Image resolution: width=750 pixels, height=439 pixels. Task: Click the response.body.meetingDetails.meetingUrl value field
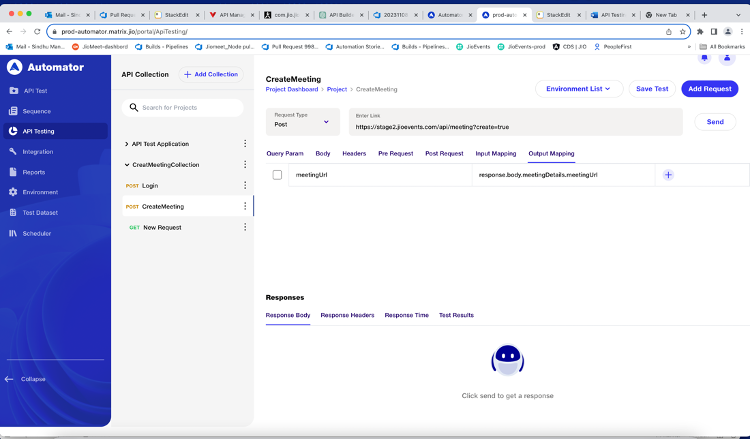tap(563, 175)
